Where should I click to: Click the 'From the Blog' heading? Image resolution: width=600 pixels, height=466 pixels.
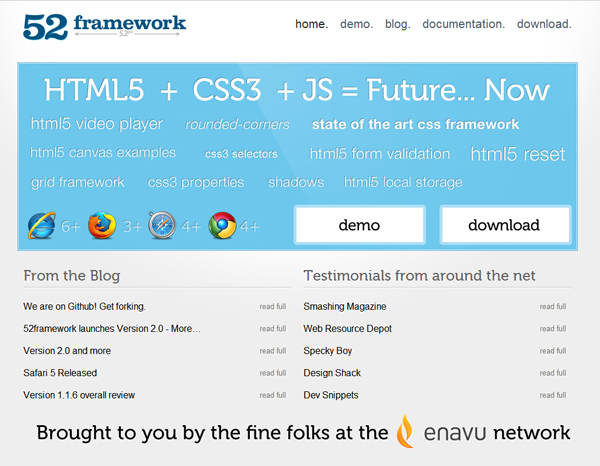tap(72, 275)
